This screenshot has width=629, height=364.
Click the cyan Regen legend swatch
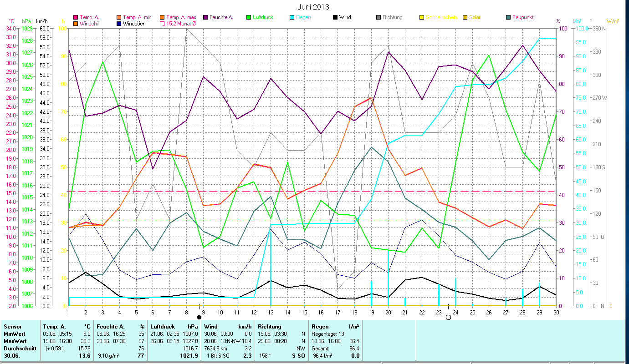[x=292, y=18]
